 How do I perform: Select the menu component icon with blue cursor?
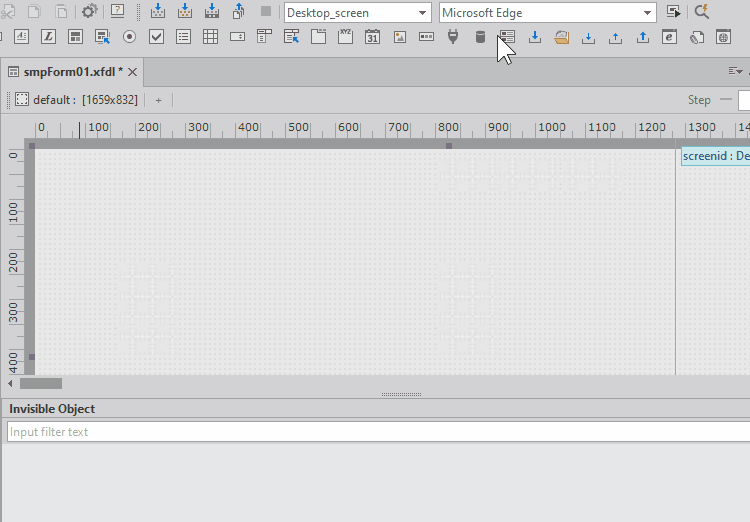tap(291, 37)
